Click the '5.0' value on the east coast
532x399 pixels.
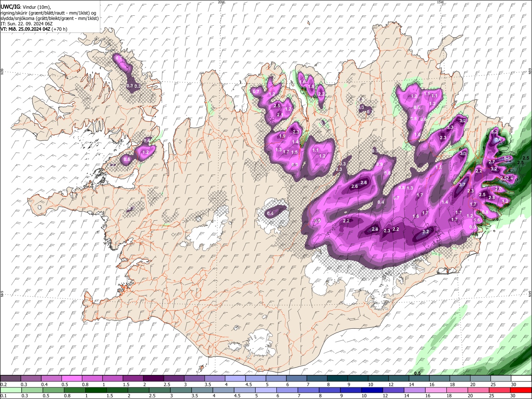point(507,159)
